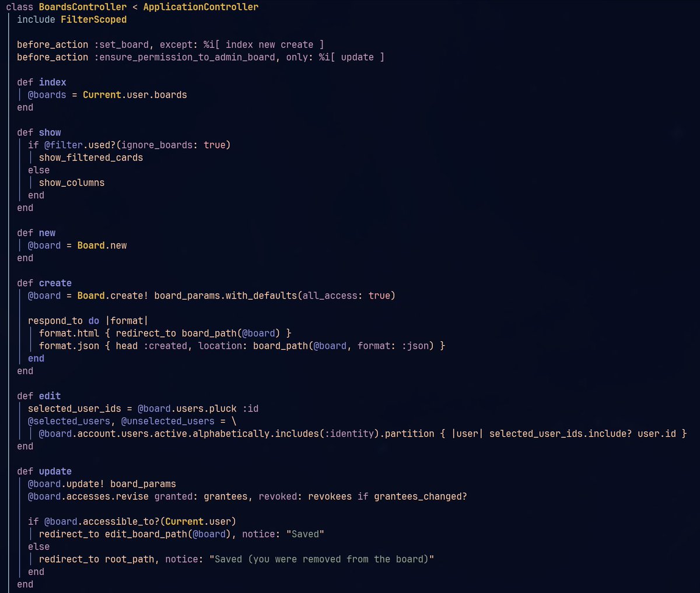Click the format.html line
This screenshot has width=700, height=593.
pyautogui.click(x=165, y=333)
